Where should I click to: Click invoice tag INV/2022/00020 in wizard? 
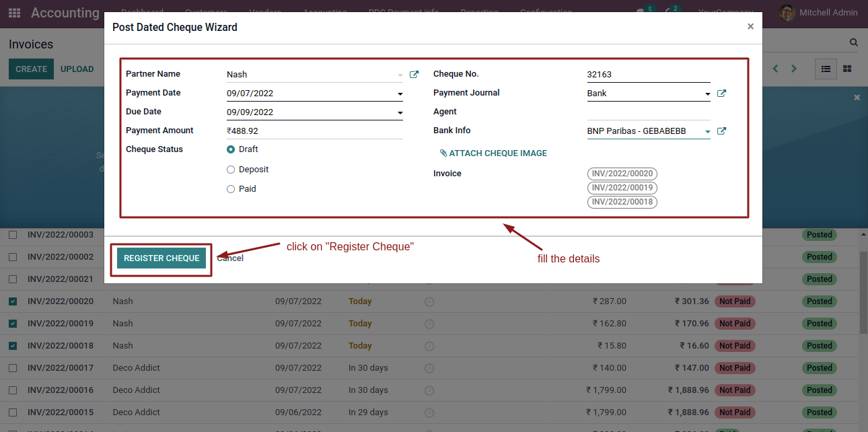622,174
